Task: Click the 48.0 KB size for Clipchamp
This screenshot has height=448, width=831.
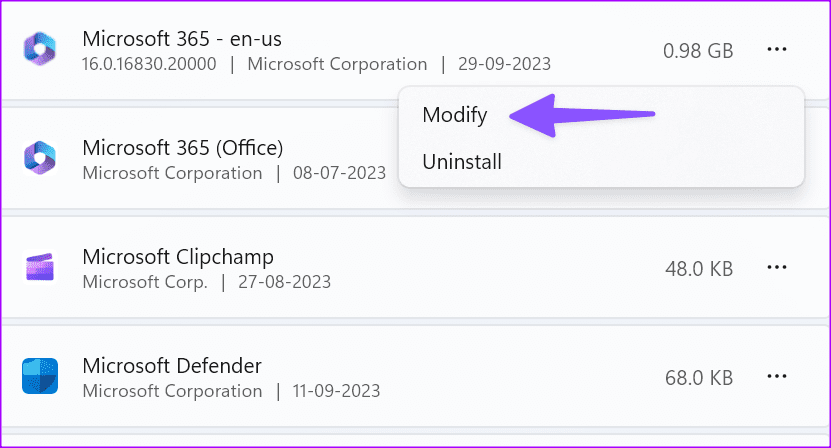Action: [699, 269]
